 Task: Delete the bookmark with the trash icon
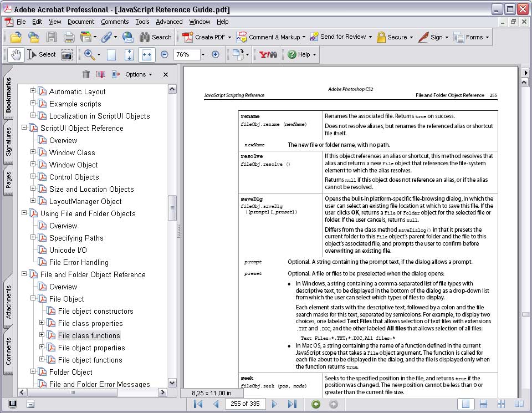click(86, 74)
